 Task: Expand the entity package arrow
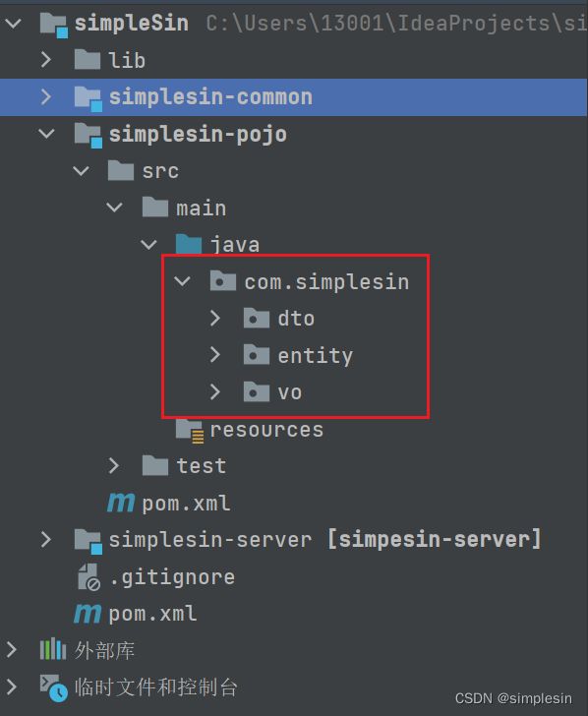pyautogui.click(x=215, y=355)
